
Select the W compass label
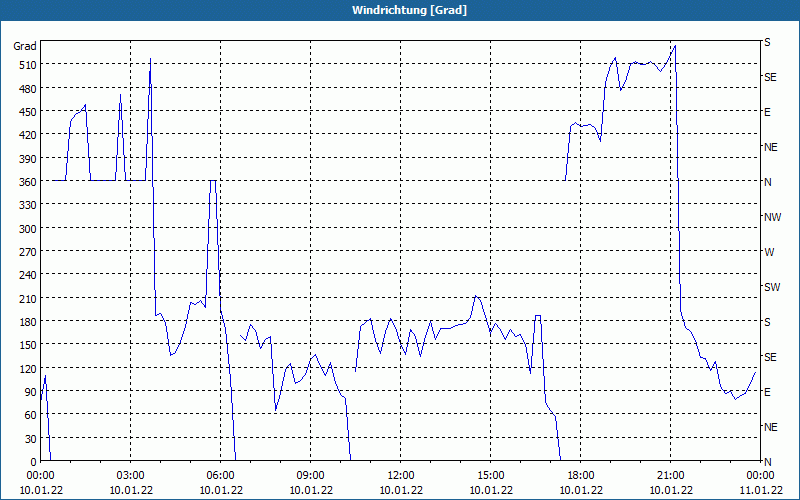pos(769,252)
